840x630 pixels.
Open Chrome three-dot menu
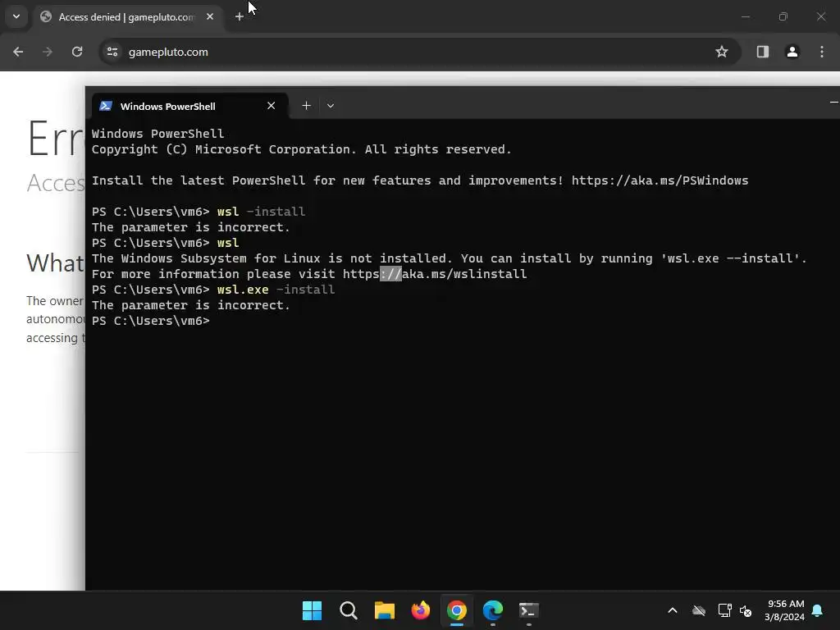(822, 52)
